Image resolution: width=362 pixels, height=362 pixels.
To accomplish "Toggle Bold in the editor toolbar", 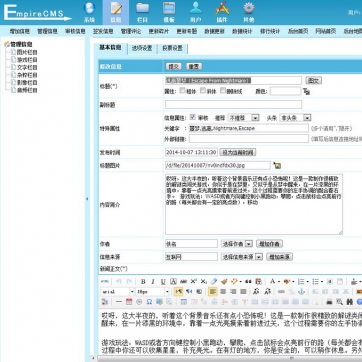I will [143, 282].
